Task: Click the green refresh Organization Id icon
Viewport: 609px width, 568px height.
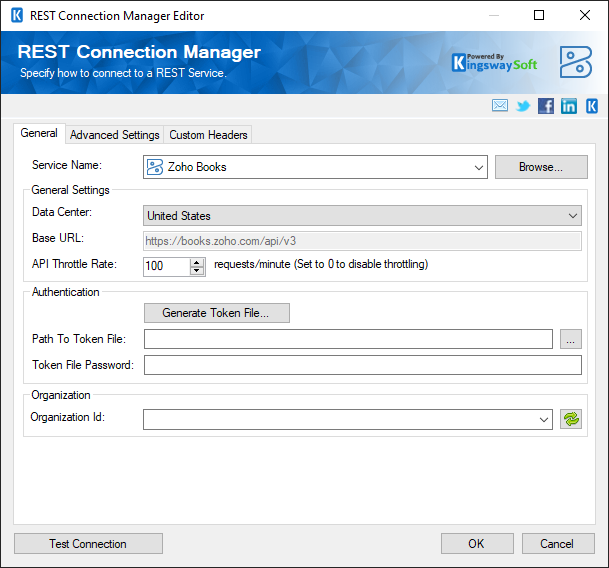Action: click(x=571, y=419)
